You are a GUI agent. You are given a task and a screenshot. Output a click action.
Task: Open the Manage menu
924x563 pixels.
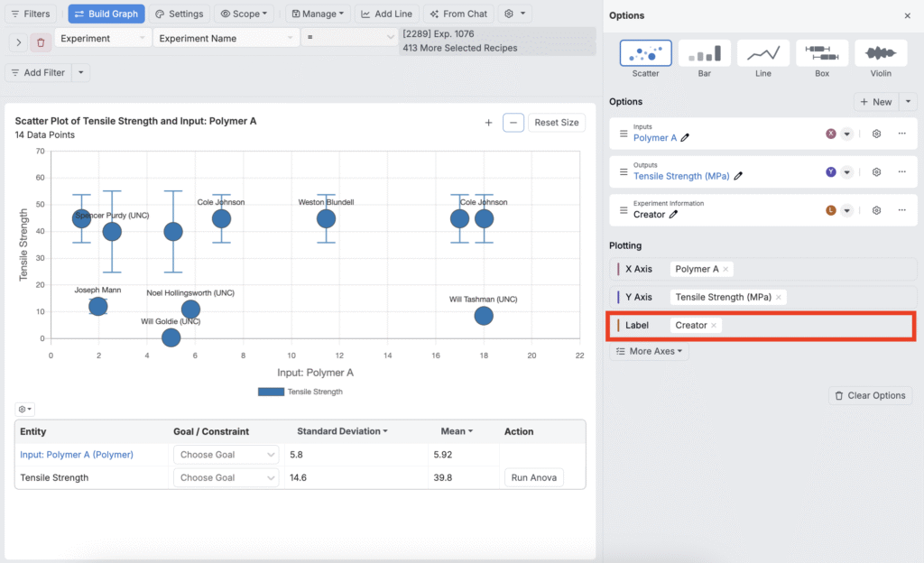tap(317, 14)
